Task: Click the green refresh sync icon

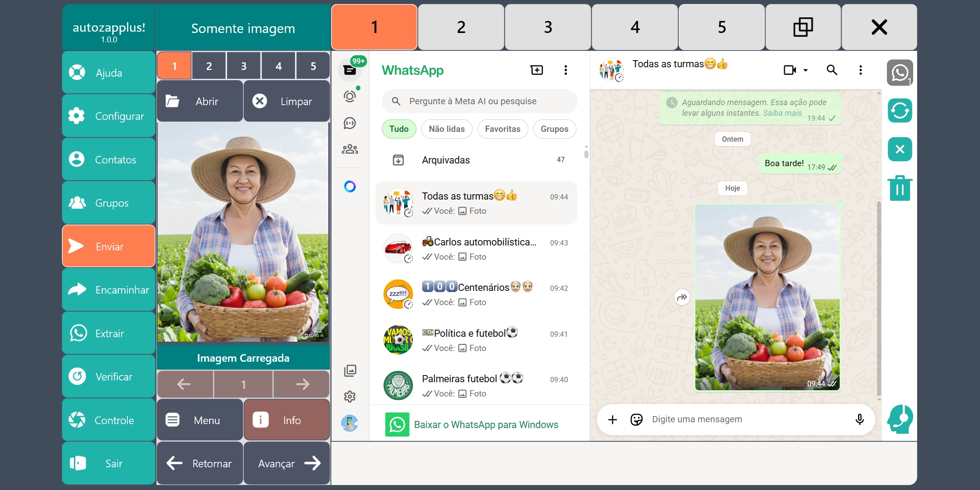Action: click(899, 110)
